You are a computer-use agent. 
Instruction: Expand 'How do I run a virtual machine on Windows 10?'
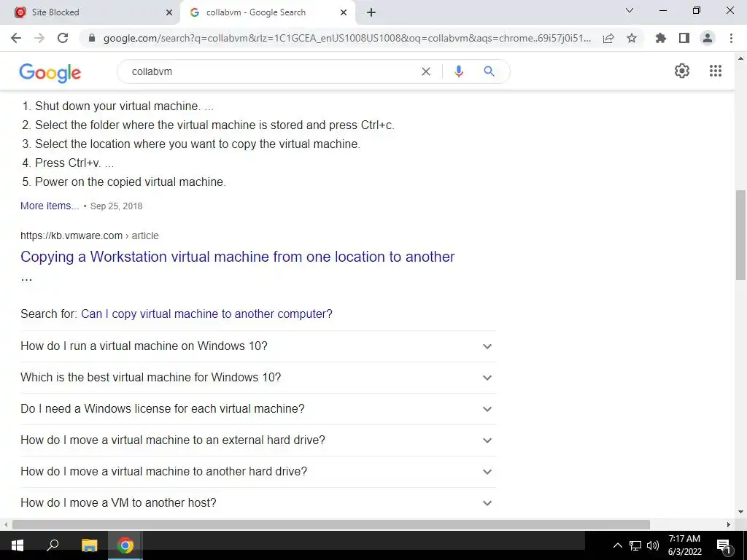258,346
